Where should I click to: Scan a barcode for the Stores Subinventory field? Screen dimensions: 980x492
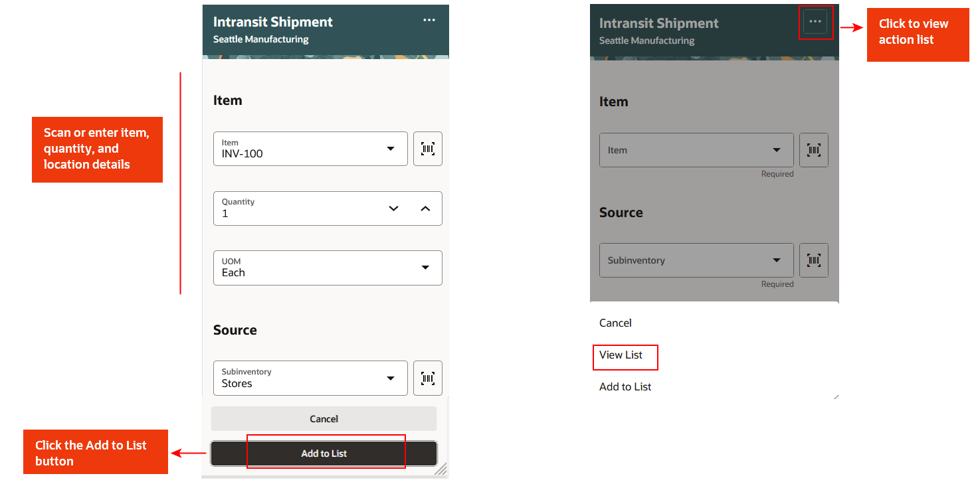pyautogui.click(x=428, y=378)
